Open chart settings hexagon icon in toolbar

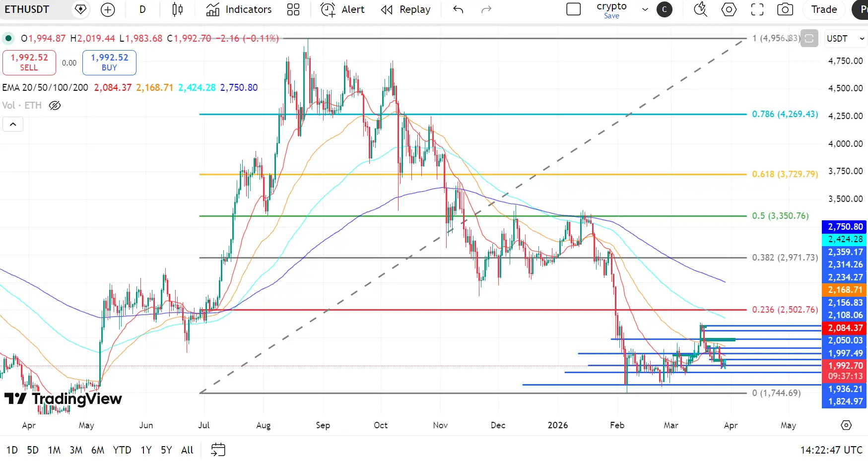pos(729,9)
